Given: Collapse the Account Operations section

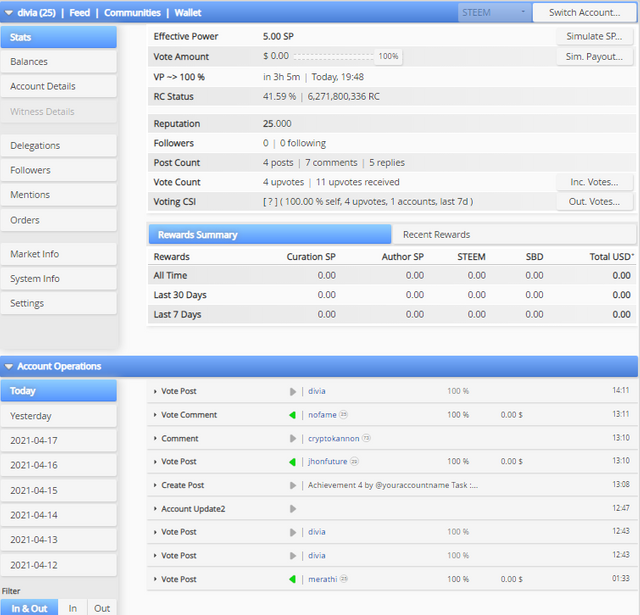Looking at the screenshot, I should coord(9,366).
